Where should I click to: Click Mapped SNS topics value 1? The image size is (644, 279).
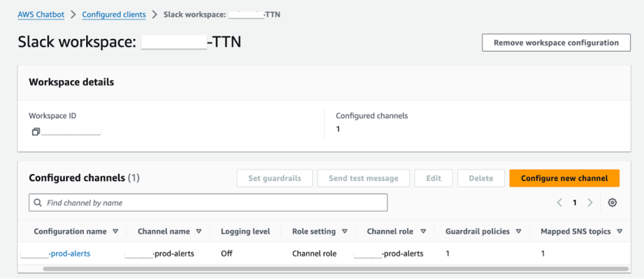click(543, 254)
